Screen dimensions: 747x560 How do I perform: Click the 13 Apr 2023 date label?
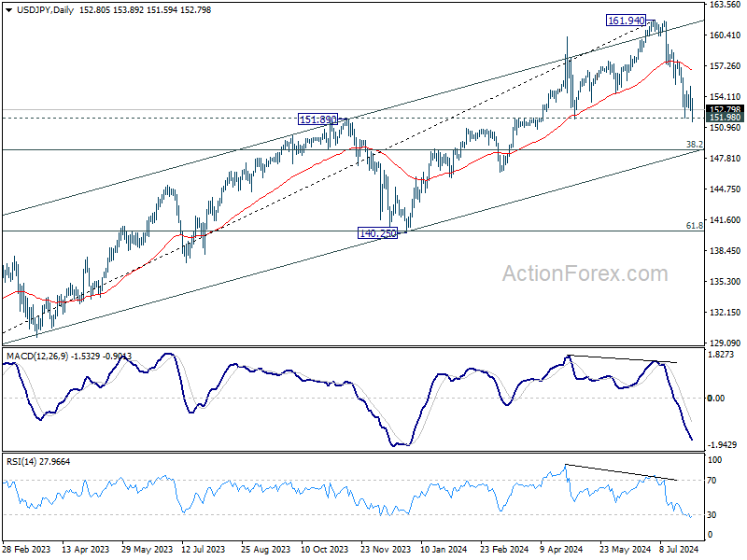(86, 549)
